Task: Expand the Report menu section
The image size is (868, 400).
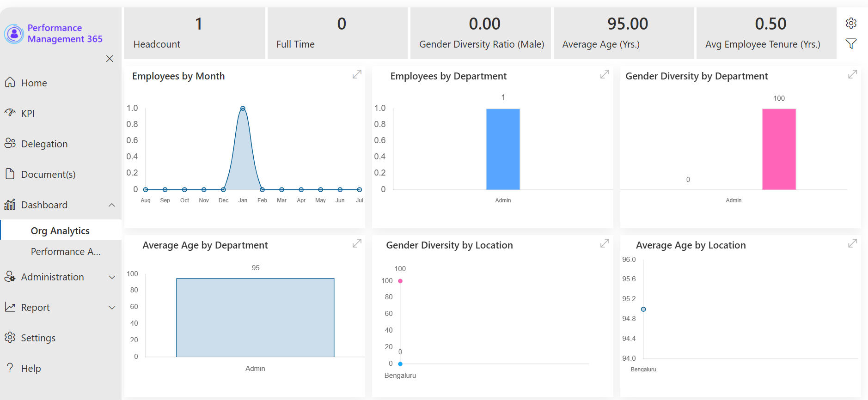Action: (x=112, y=308)
